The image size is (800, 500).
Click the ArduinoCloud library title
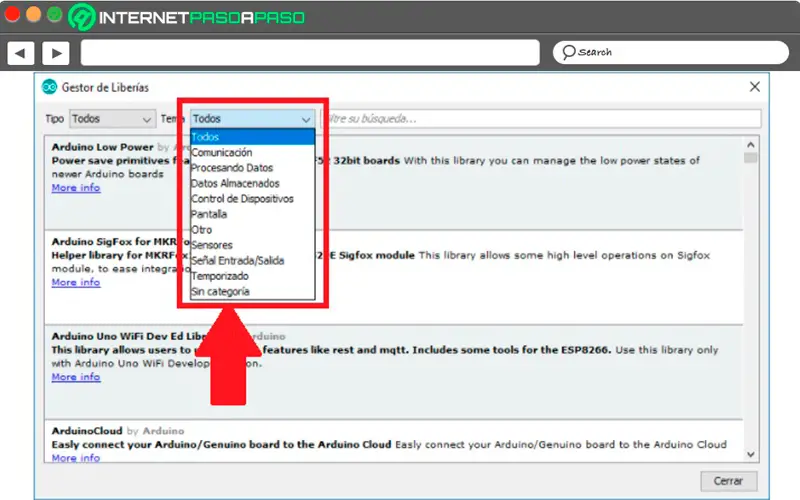(x=87, y=431)
